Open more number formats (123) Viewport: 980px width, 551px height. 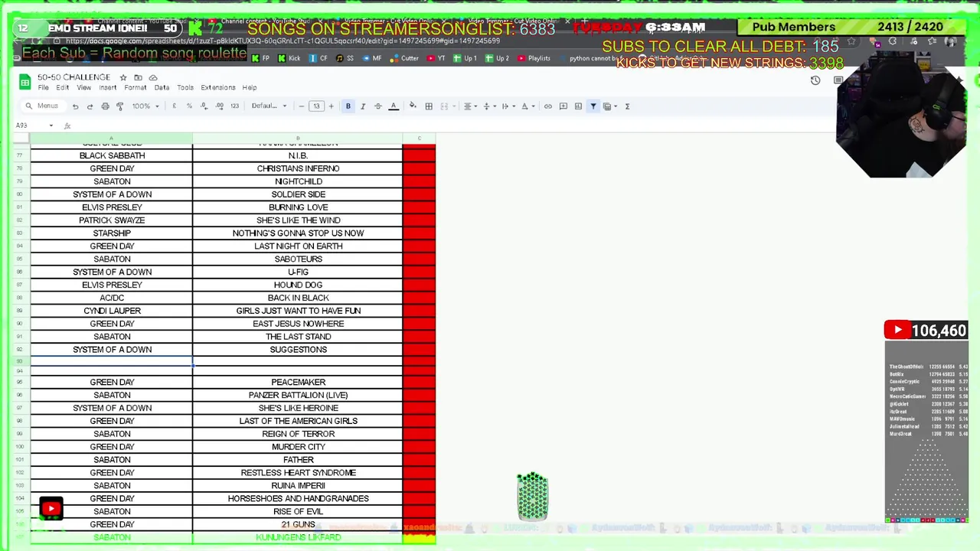click(x=234, y=106)
